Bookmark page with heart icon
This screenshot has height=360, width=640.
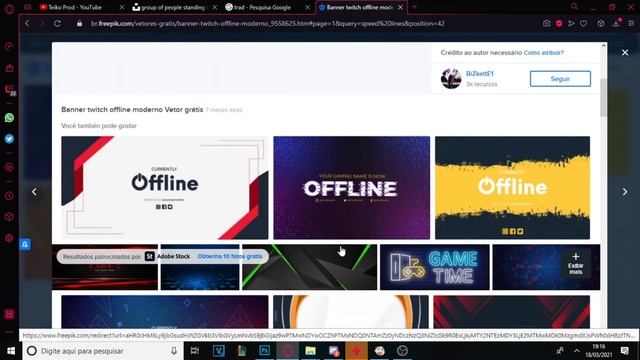click(584, 24)
